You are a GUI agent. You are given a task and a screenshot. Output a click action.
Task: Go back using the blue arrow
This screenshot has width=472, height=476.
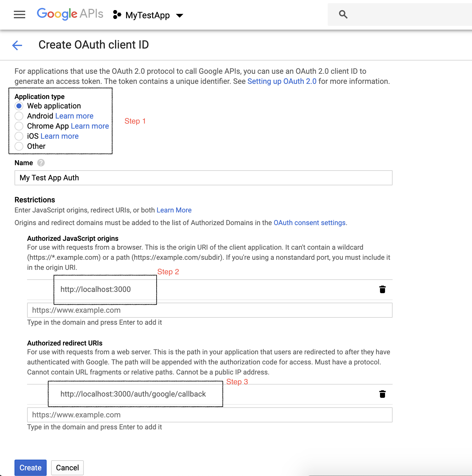click(x=17, y=45)
